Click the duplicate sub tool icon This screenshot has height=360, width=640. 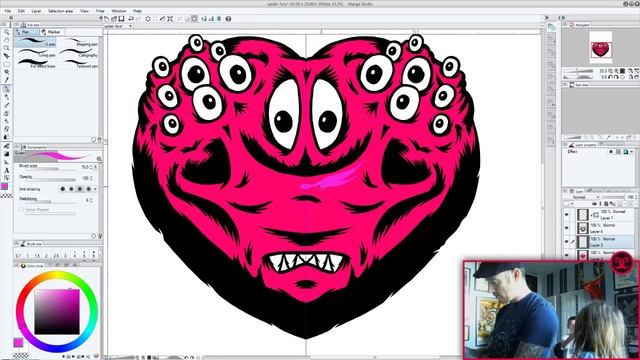[93, 140]
